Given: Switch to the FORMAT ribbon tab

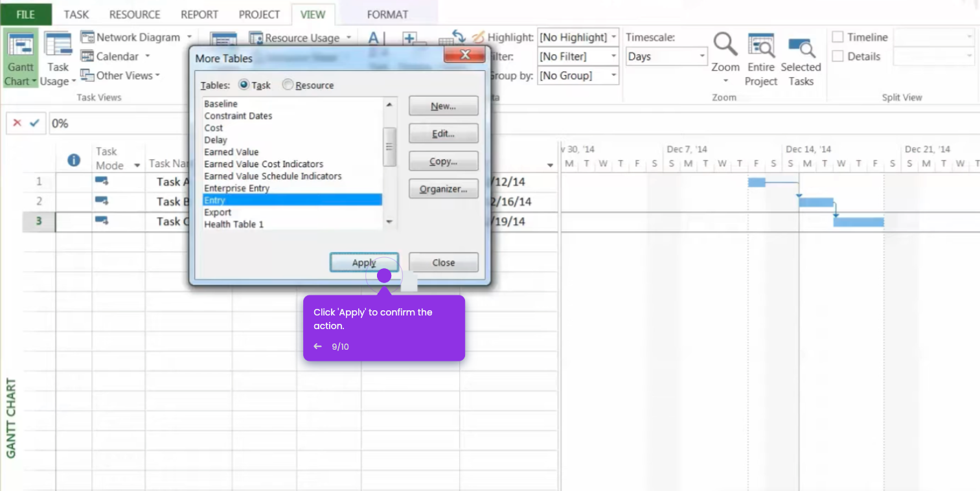Looking at the screenshot, I should (387, 14).
